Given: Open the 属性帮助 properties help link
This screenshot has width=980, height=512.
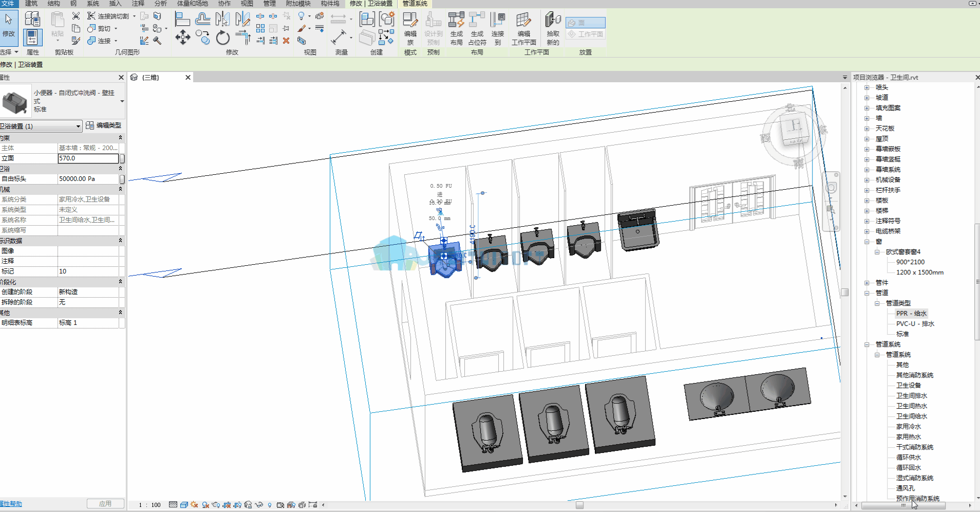Looking at the screenshot, I should (x=11, y=504).
